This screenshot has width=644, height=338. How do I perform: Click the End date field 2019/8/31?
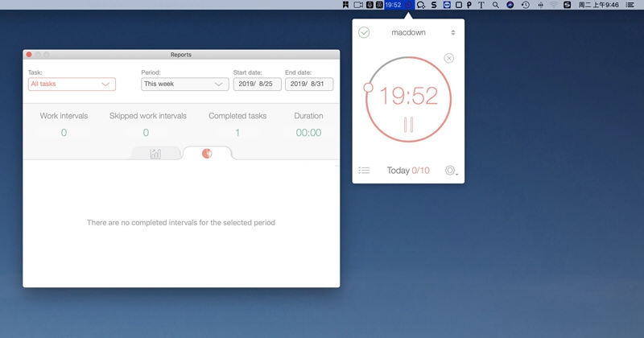point(309,84)
